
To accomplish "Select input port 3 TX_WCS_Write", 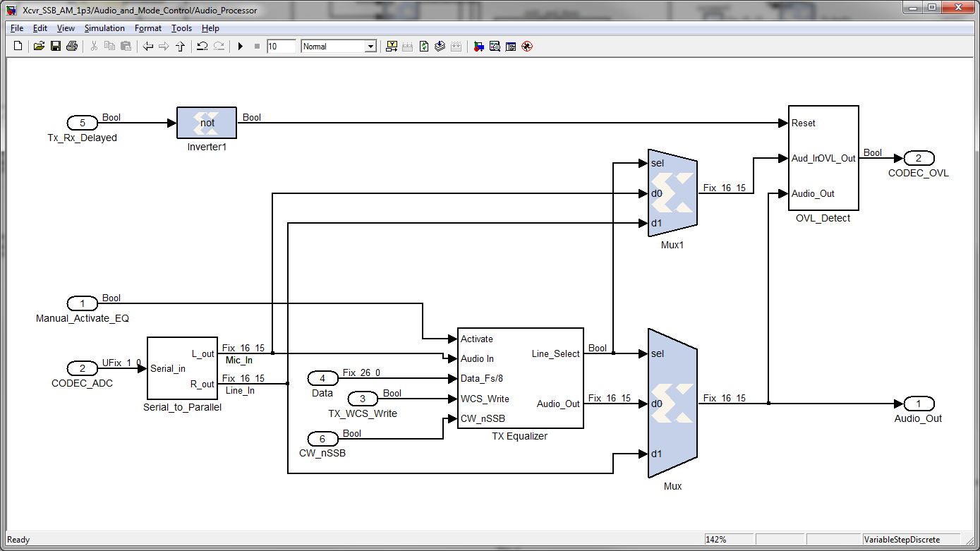I will tap(363, 399).
